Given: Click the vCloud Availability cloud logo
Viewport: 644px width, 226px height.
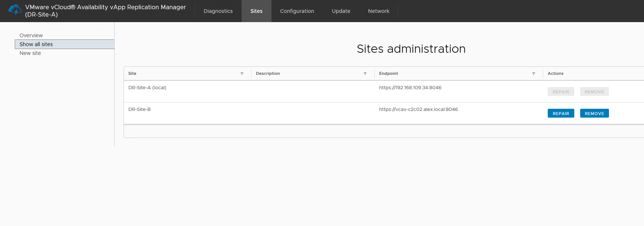Looking at the screenshot, I should point(15,10).
